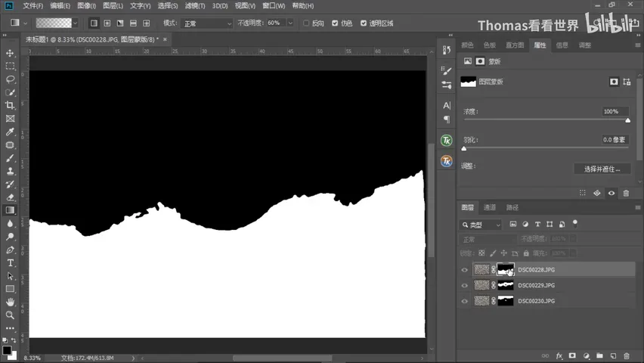Close the 未标题1 document tab

pos(165,39)
